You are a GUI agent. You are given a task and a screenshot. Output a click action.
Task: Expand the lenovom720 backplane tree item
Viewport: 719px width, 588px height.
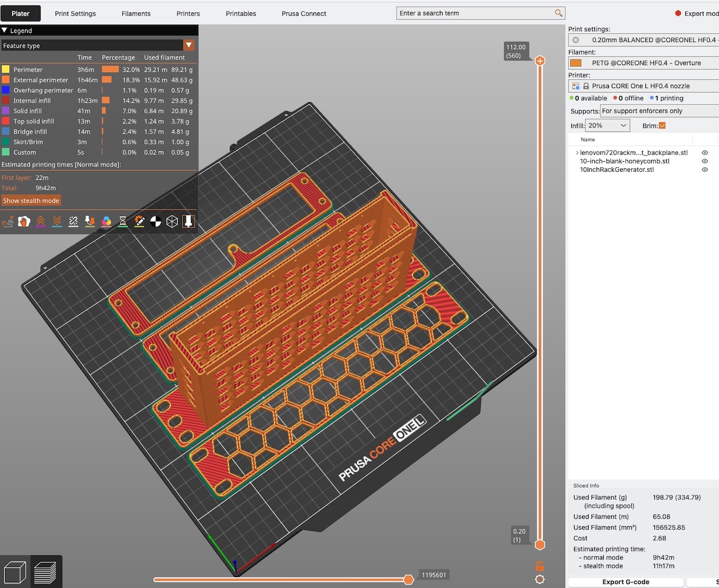[x=577, y=153]
